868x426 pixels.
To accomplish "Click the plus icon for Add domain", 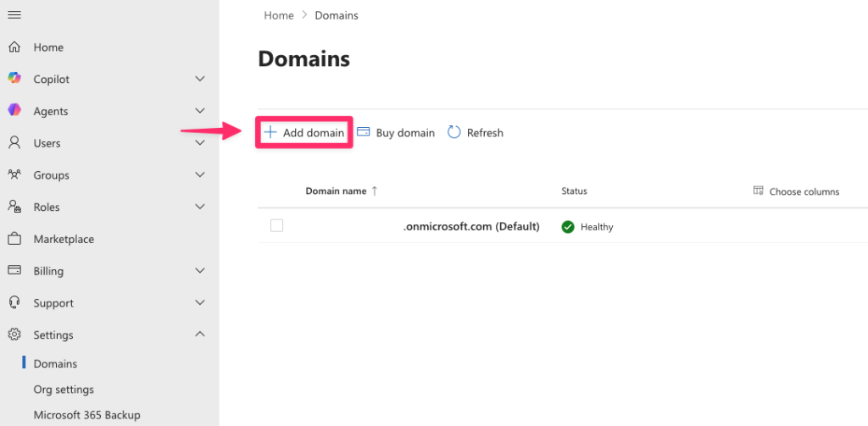I will pos(270,132).
